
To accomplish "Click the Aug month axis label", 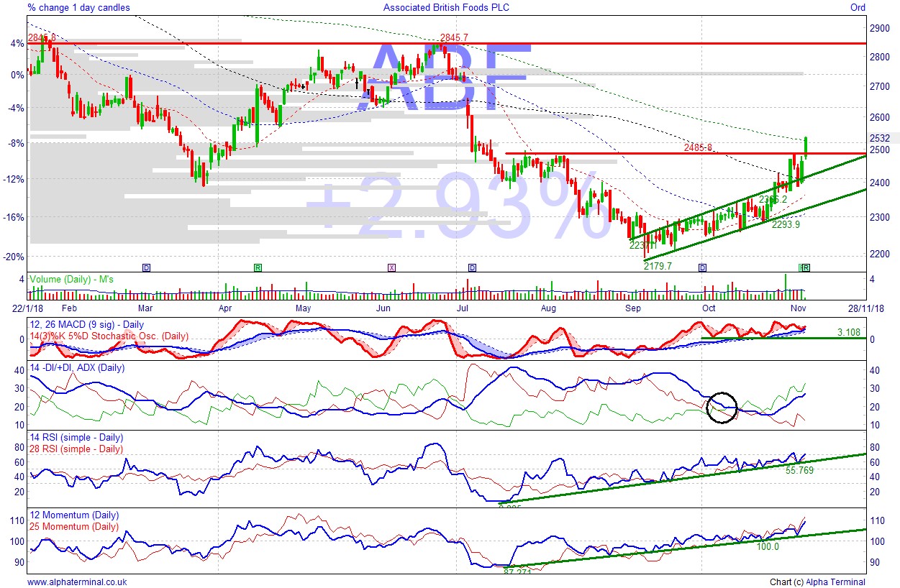I will click(548, 308).
